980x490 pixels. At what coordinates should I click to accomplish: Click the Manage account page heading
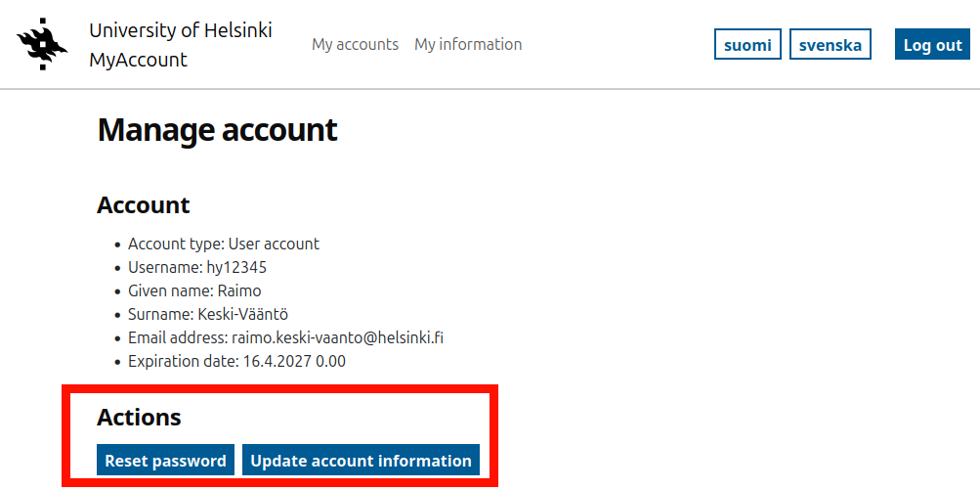[217, 130]
